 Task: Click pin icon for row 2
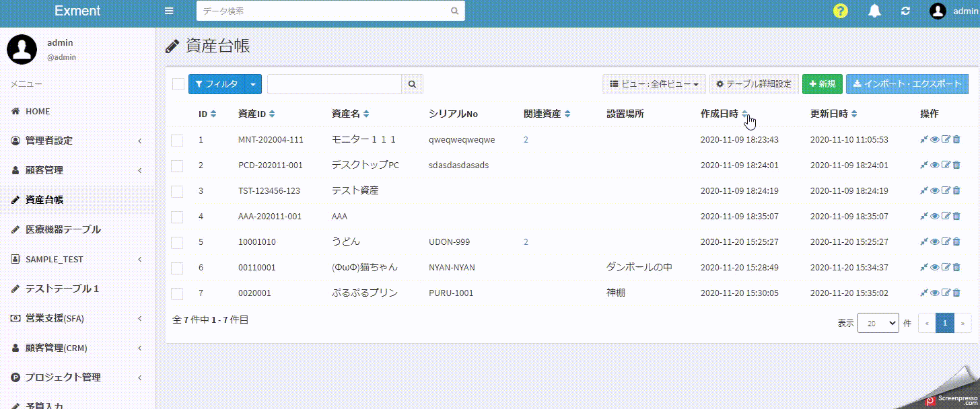pyautogui.click(x=924, y=165)
